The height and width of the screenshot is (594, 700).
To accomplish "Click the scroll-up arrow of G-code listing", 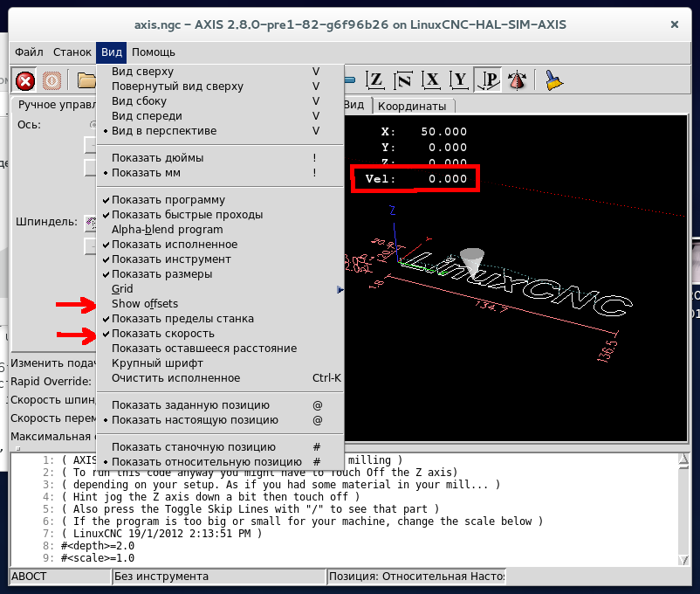I will [683, 459].
